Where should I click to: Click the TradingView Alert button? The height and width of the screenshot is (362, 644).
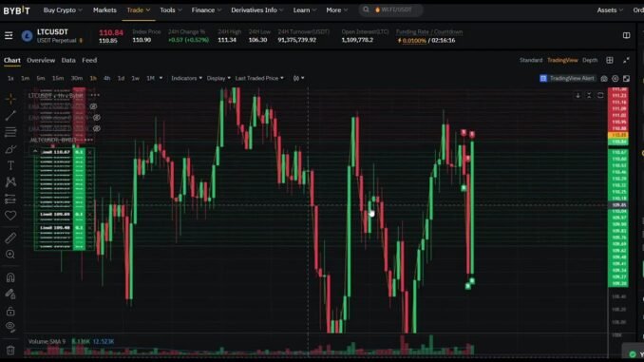click(567, 78)
